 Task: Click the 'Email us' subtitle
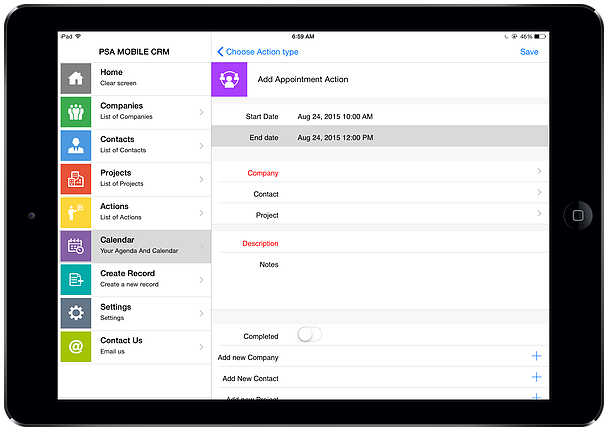tap(112, 351)
